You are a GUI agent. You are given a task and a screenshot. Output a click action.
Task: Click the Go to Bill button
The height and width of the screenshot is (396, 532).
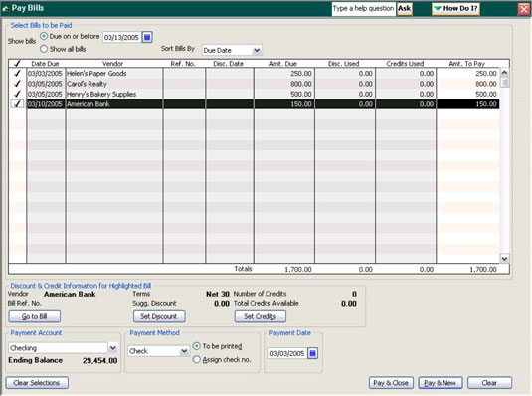pos(35,316)
